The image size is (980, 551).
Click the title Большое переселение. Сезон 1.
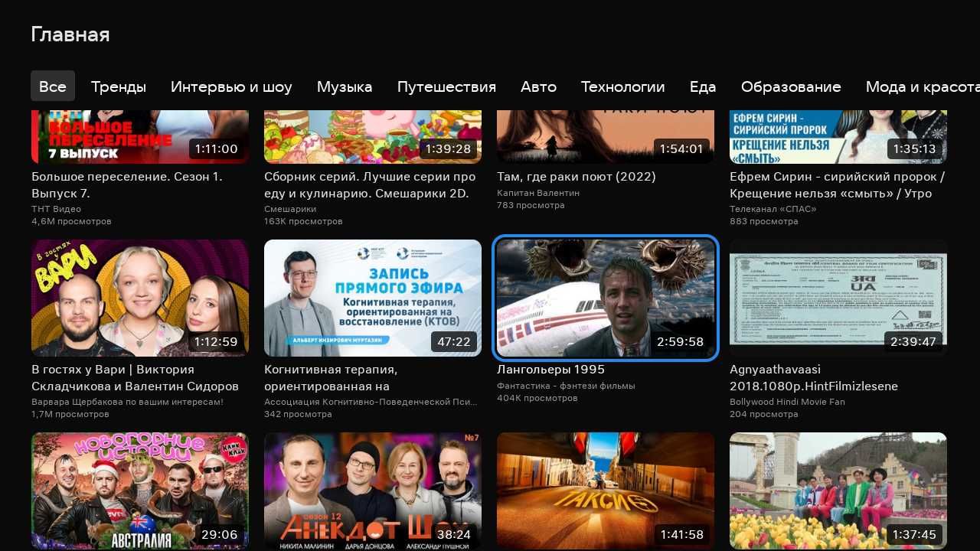pos(127,185)
